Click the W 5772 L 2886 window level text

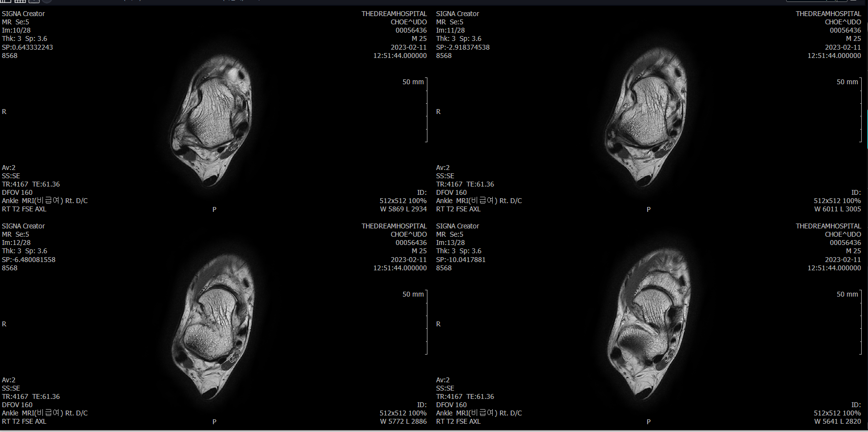tap(403, 421)
